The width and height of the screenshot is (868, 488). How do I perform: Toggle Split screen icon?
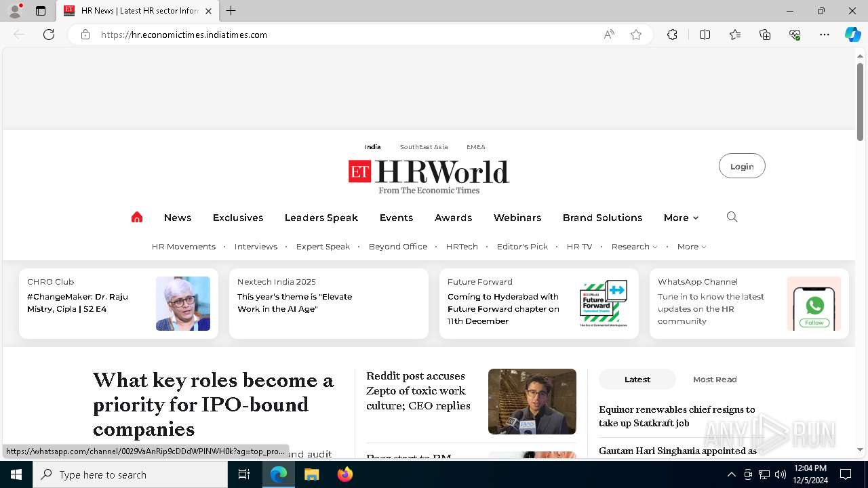705,35
